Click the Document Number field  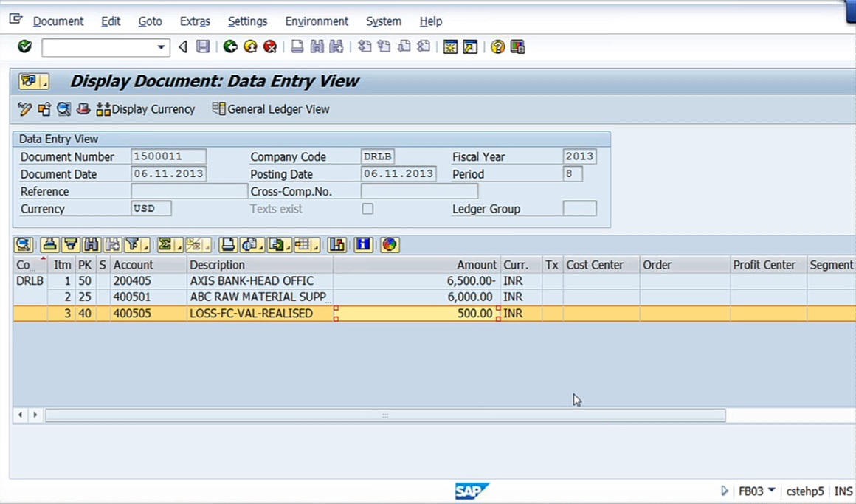169,156
